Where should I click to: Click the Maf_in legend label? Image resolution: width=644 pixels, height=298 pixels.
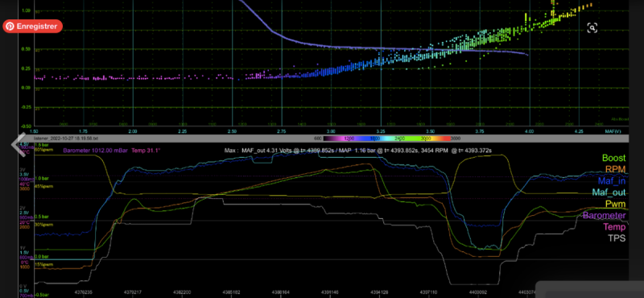point(612,181)
